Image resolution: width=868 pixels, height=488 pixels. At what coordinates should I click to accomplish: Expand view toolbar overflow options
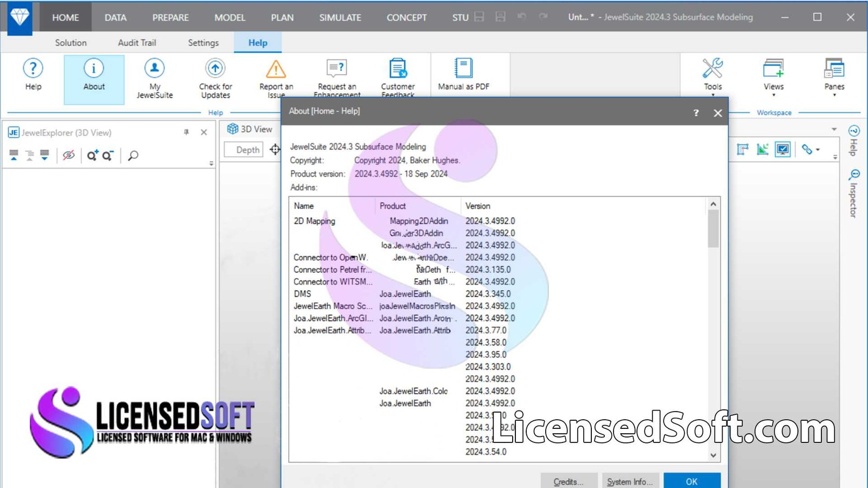[x=835, y=157]
